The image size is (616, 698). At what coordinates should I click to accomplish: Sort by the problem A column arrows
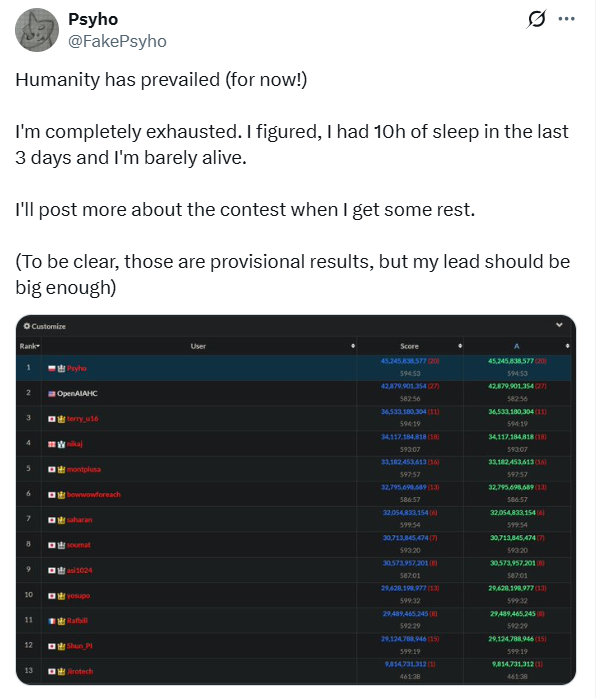pyautogui.click(x=567, y=346)
